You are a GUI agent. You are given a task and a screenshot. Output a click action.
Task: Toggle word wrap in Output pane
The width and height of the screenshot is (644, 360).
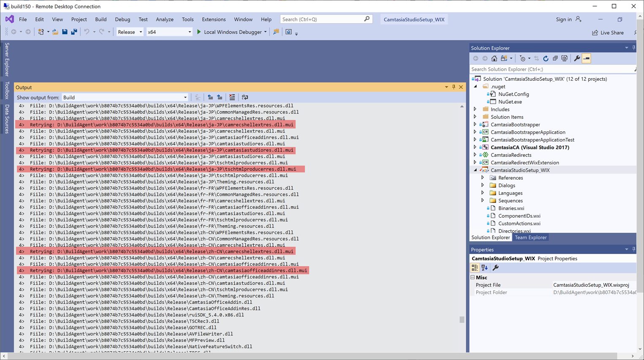tap(245, 98)
